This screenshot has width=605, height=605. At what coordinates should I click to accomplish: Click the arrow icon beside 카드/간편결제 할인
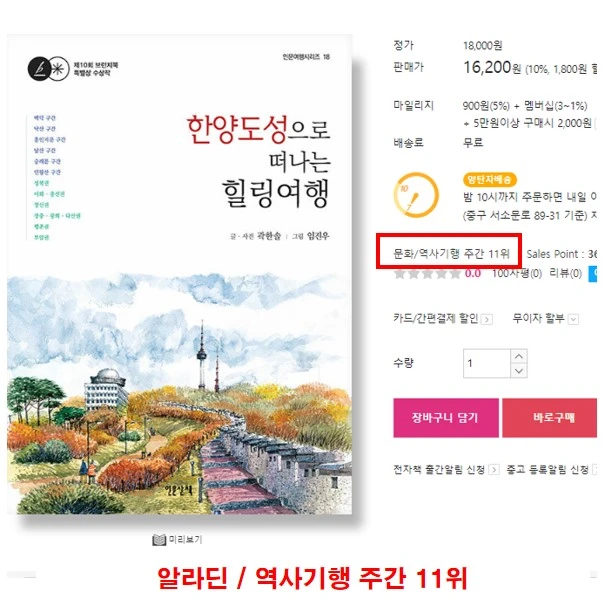(487, 319)
